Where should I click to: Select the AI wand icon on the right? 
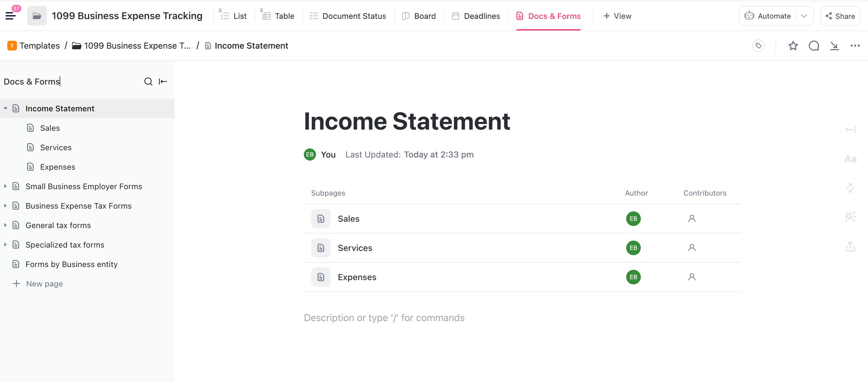tap(850, 217)
